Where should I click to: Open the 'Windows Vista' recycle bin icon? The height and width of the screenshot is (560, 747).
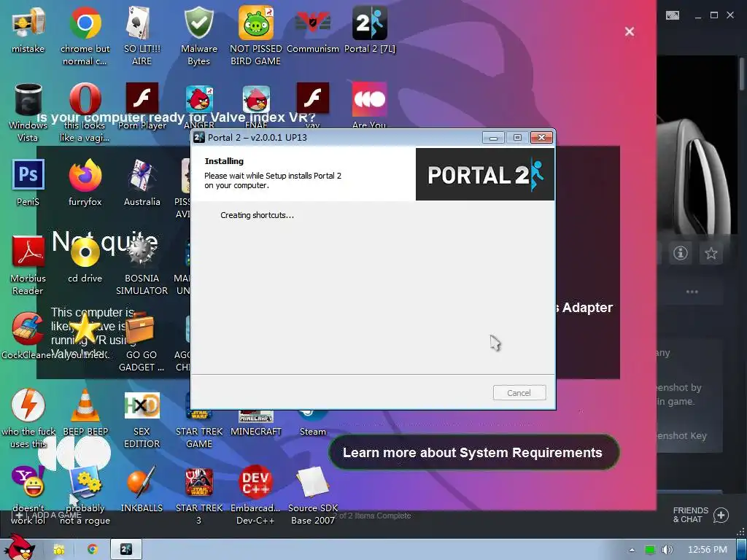click(28, 100)
